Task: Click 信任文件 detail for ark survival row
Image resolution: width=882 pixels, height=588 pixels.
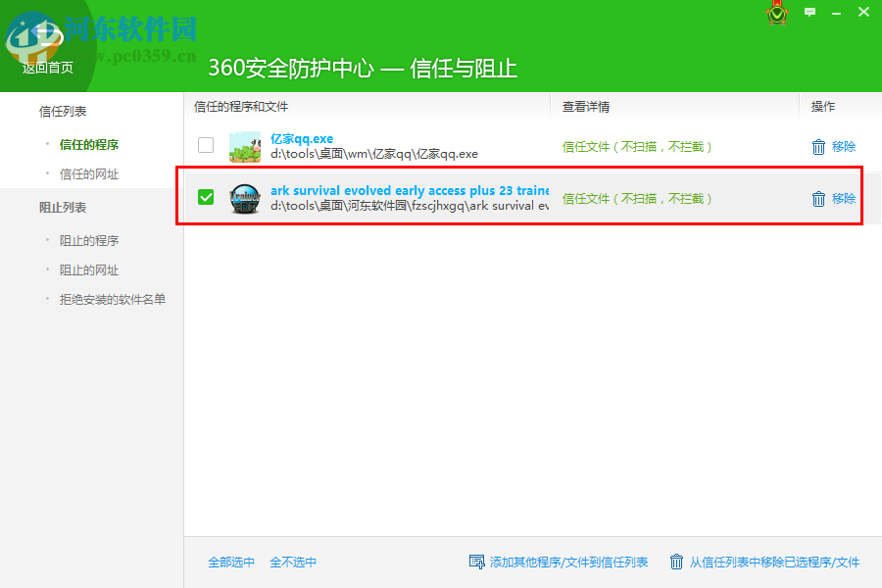Action: point(637,199)
